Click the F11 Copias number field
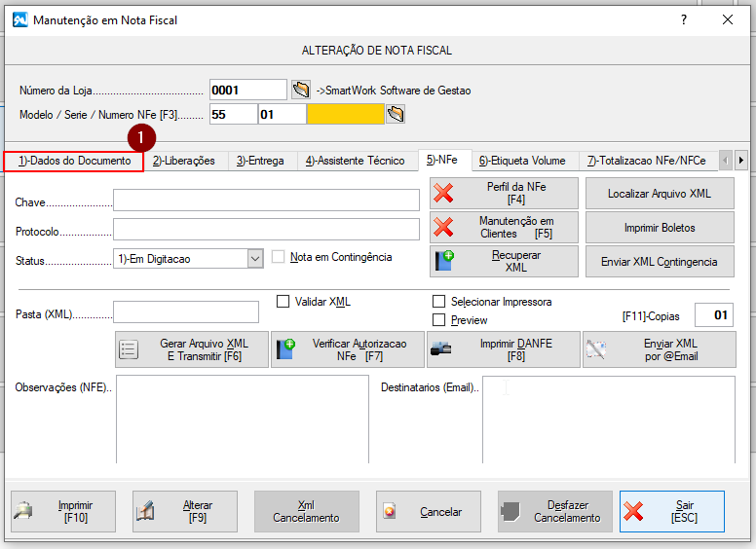Viewport: 756px width, 549px height. click(x=713, y=315)
